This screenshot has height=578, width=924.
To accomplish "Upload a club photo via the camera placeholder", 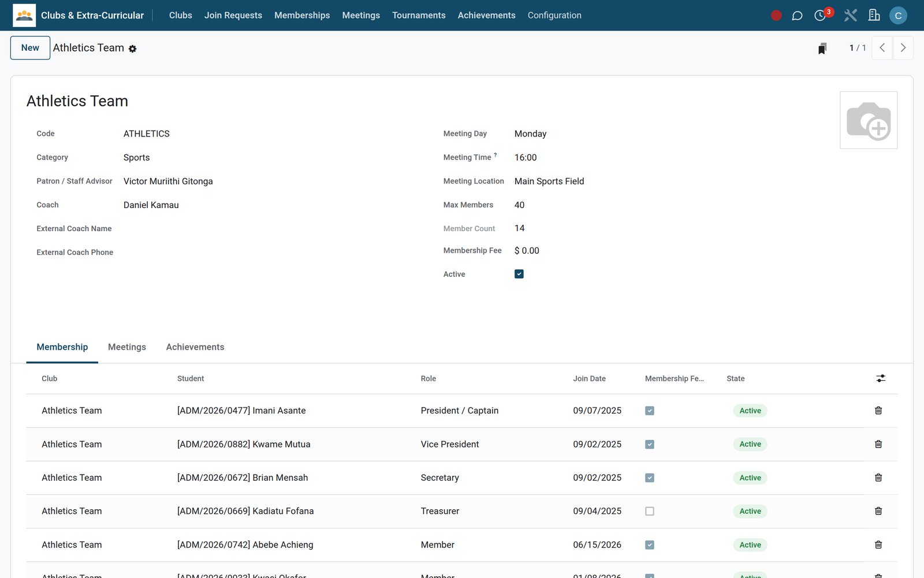I will point(869,120).
